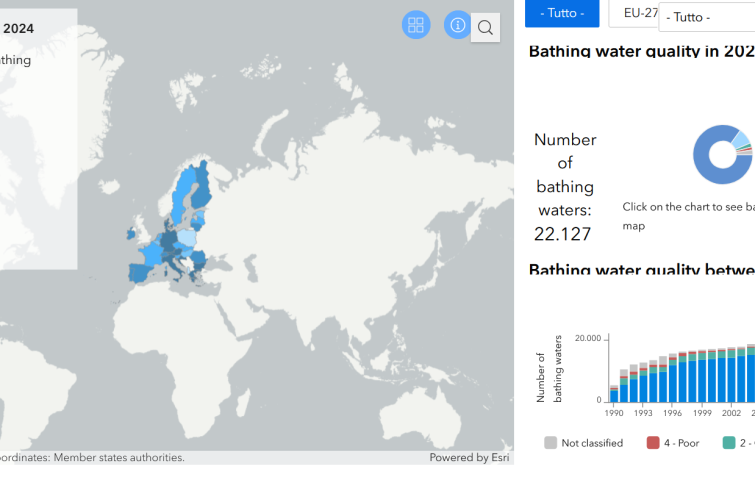The height and width of the screenshot is (491, 755).
Task: Click Spain on the map
Action: 137,271
